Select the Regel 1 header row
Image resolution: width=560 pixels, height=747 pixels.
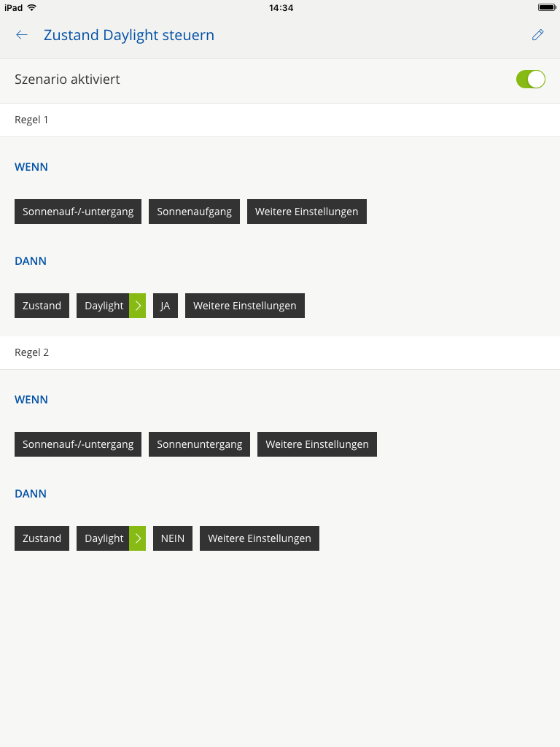click(x=280, y=120)
